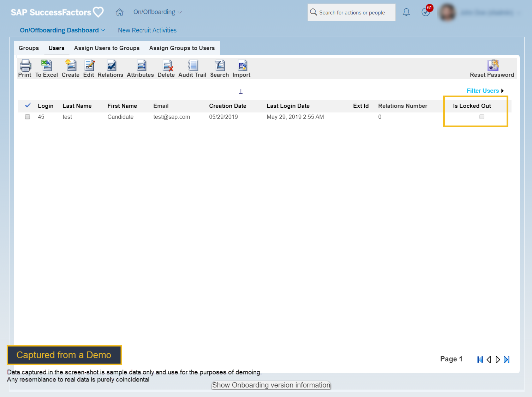
Task: Jump to the first page arrow
Action: coord(480,360)
